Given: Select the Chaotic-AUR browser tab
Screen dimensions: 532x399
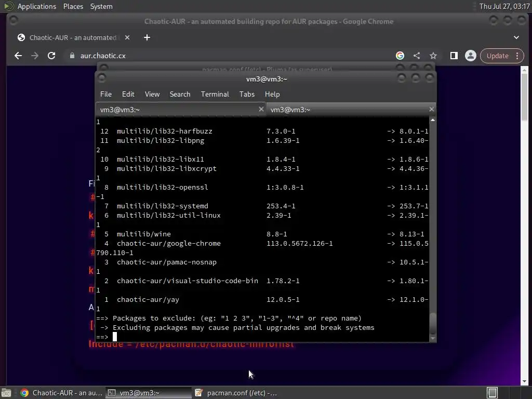Looking at the screenshot, I should tap(73, 37).
